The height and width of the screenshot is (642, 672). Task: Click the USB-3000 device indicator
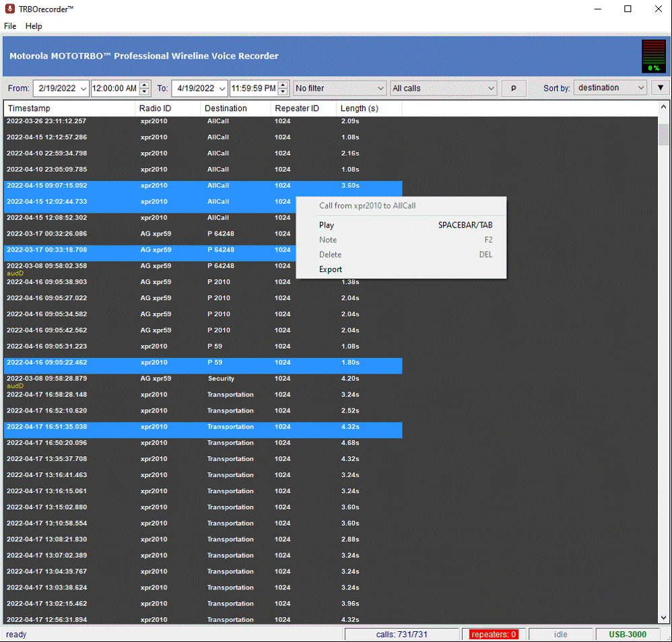(x=627, y=634)
